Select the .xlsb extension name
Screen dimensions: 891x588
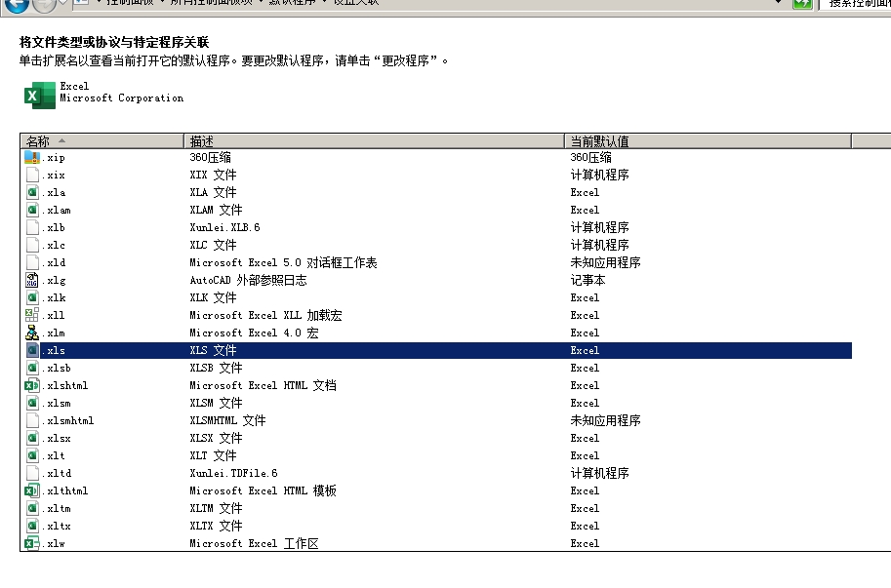57,369
